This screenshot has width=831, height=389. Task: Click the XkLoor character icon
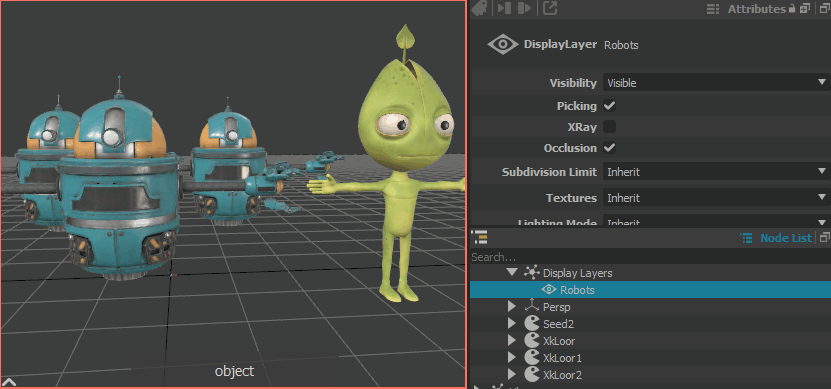(532, 340)
